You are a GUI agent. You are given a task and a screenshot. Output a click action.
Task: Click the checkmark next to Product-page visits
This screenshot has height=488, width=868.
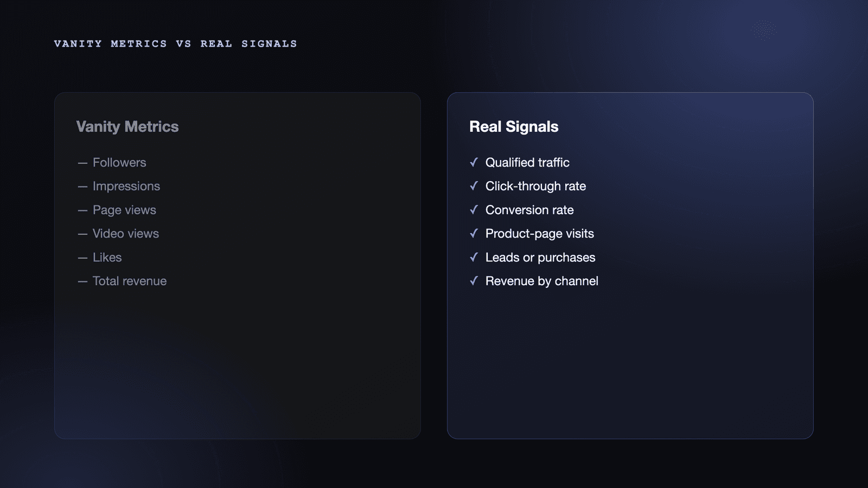coord(474,233)
